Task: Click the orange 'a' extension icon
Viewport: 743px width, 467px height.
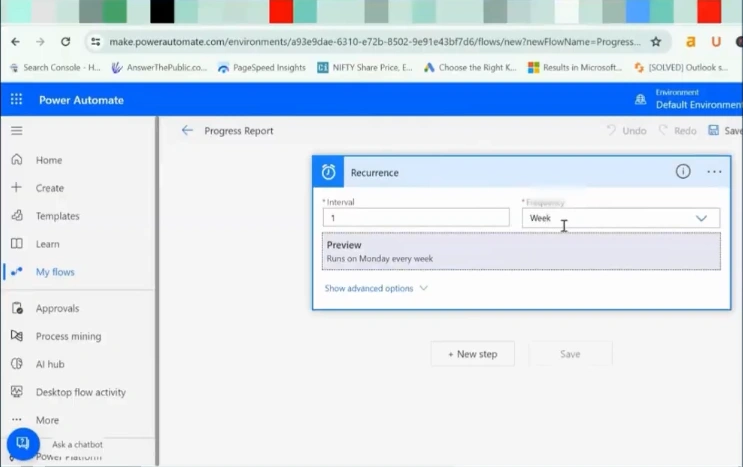Action: [691, 42]
